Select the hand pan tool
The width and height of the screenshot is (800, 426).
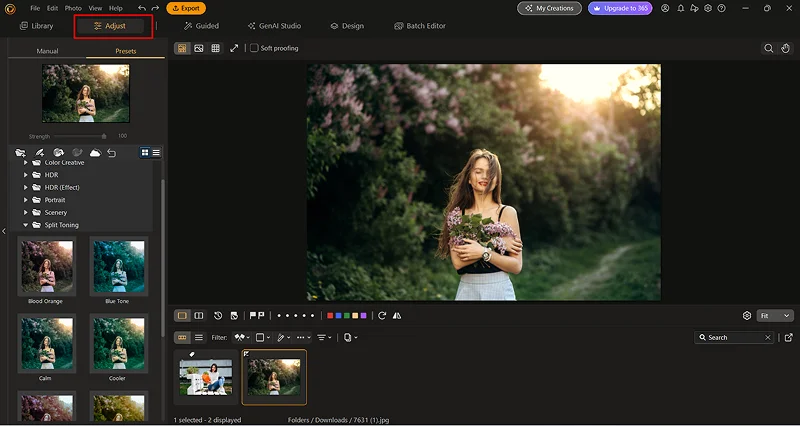(786, 48)
